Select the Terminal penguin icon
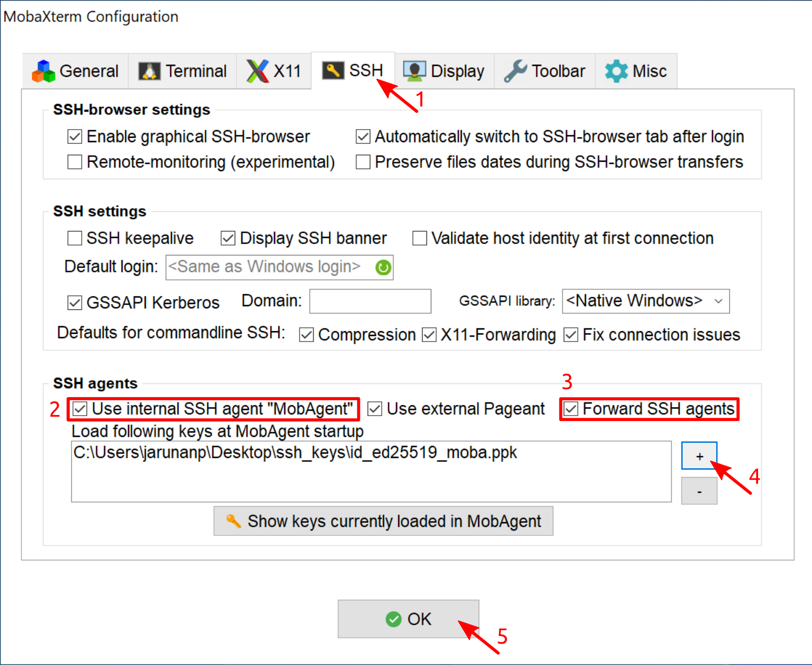Image resolution: width=812 pixels, height=665 pixels. pos(148,70)
